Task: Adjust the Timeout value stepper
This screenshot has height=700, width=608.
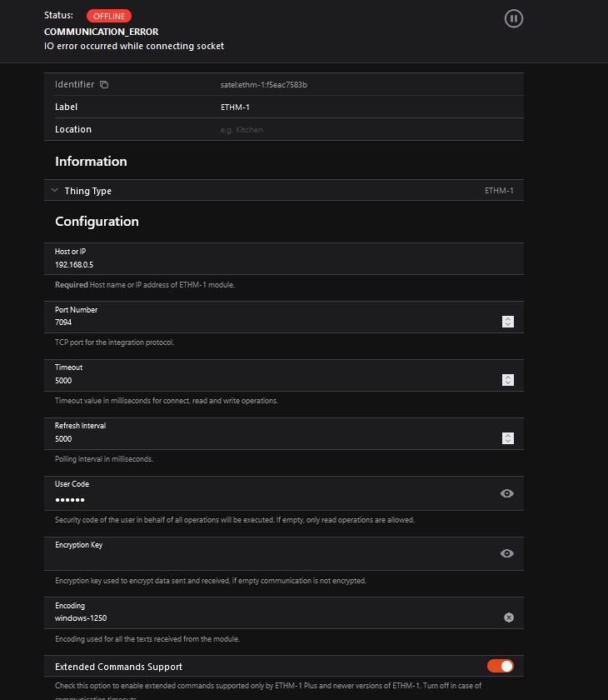Action: coord(508,380)
